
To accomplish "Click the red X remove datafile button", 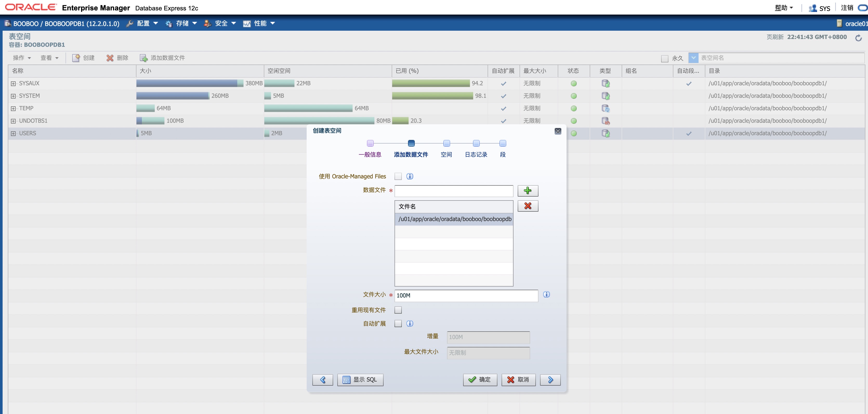I will click(x=528, y=206).
